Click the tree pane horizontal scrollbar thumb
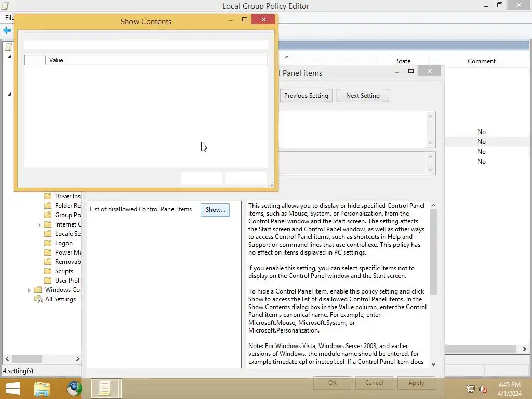The width and height of the screenshot is (532, 399). (x=27, y=358)
